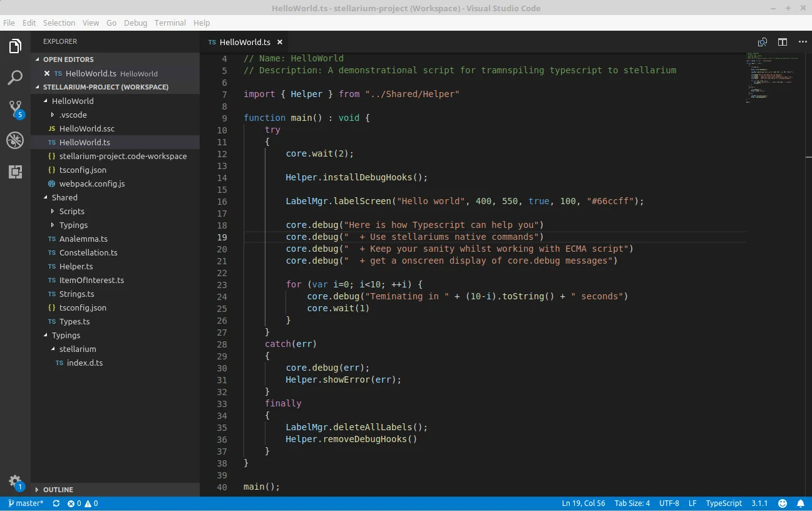Change LF end of line sequence
The image size is (812, 511).
[692, 503]
